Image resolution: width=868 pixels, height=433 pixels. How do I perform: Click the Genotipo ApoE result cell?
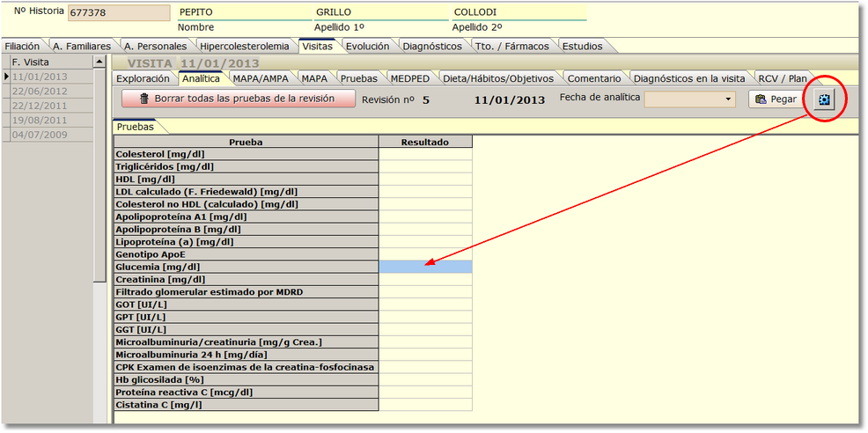(x=426, y=254)
